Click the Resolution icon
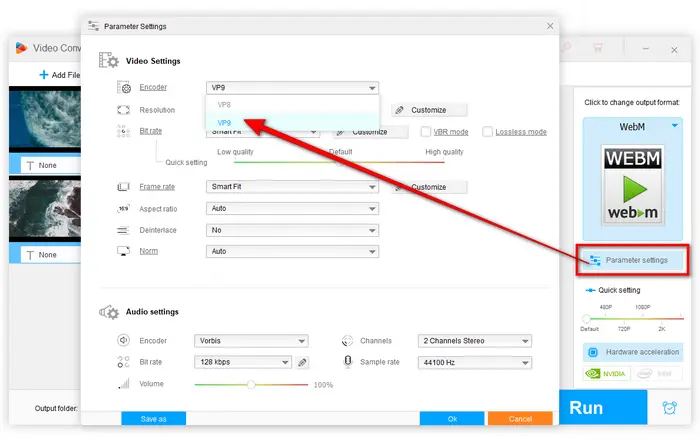Viewport: 700px width, 440px height. click(123, 110)
